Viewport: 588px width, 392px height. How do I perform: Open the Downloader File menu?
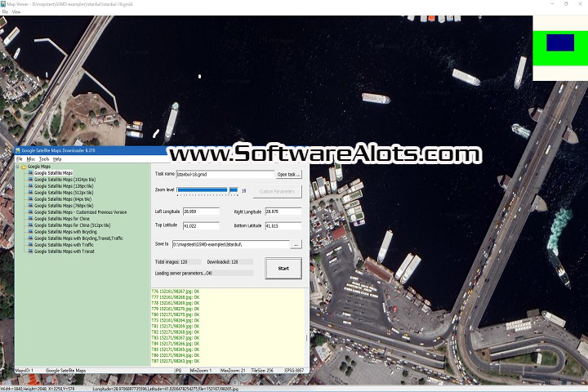[x=19, y=159]
